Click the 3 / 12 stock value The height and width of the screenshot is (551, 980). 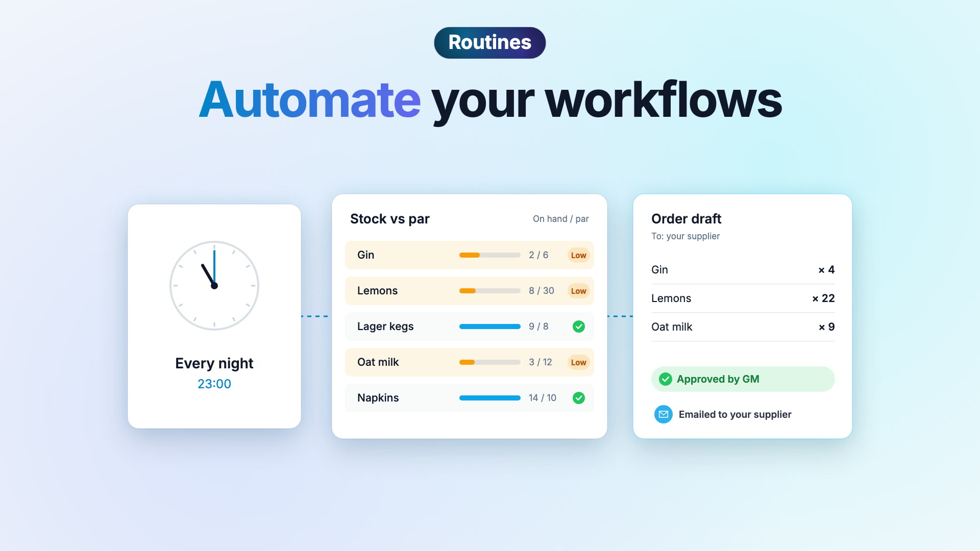(x=540, y=362)
